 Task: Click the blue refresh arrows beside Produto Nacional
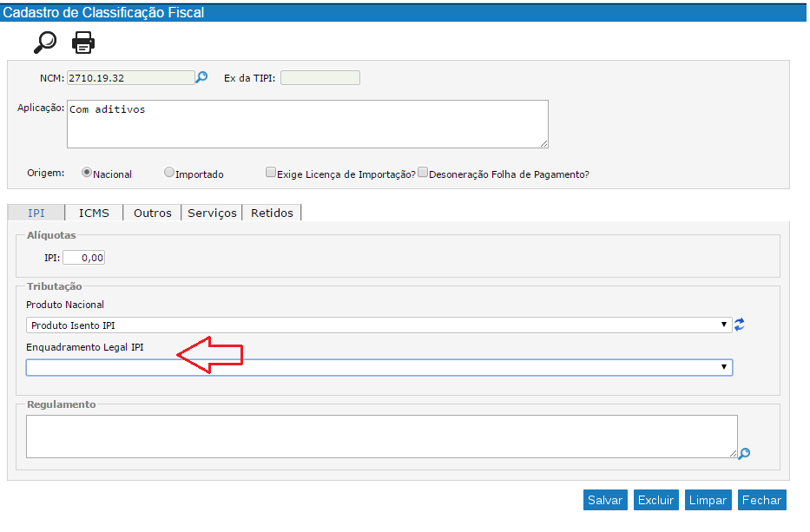(x=740, y=325)
